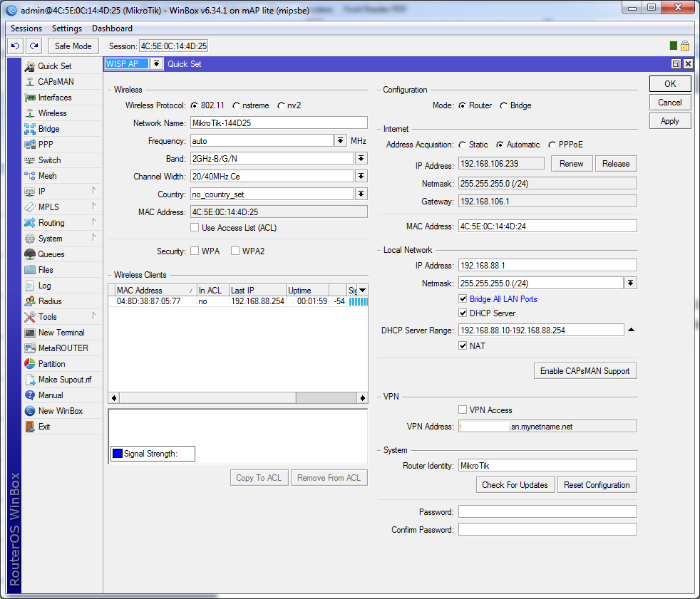700x599 pixels.
Task: Launch New Terminal from sidebar
Action: point(61,333)
